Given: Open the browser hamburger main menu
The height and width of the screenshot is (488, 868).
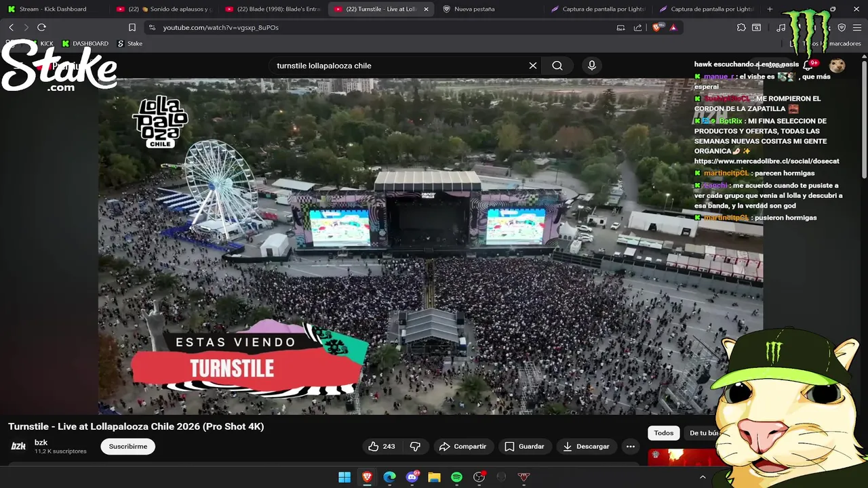Looking at the screenshot, I should pyautogui.click(x=856, y=27).
